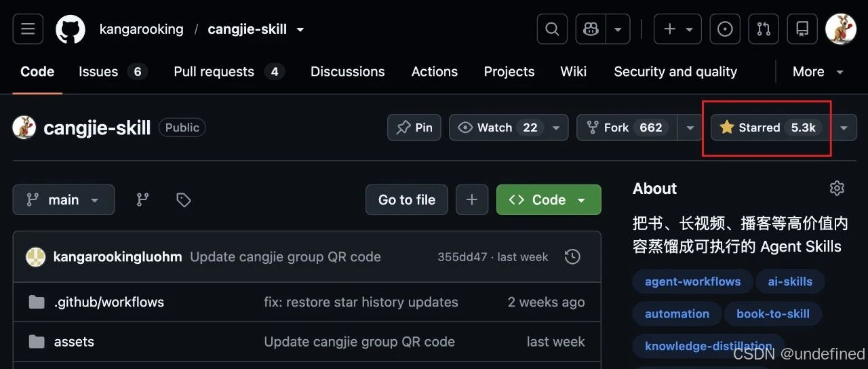Open the Wiki tab

[574, 71]
